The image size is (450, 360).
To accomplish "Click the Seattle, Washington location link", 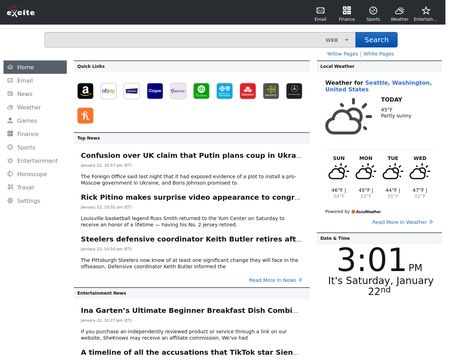I will coord(378,86).
